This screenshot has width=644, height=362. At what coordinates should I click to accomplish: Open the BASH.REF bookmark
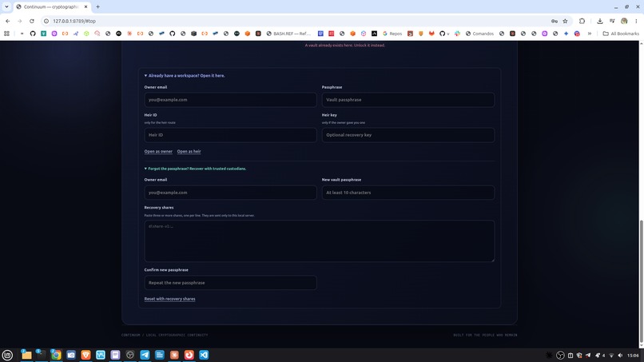[288, 34]
